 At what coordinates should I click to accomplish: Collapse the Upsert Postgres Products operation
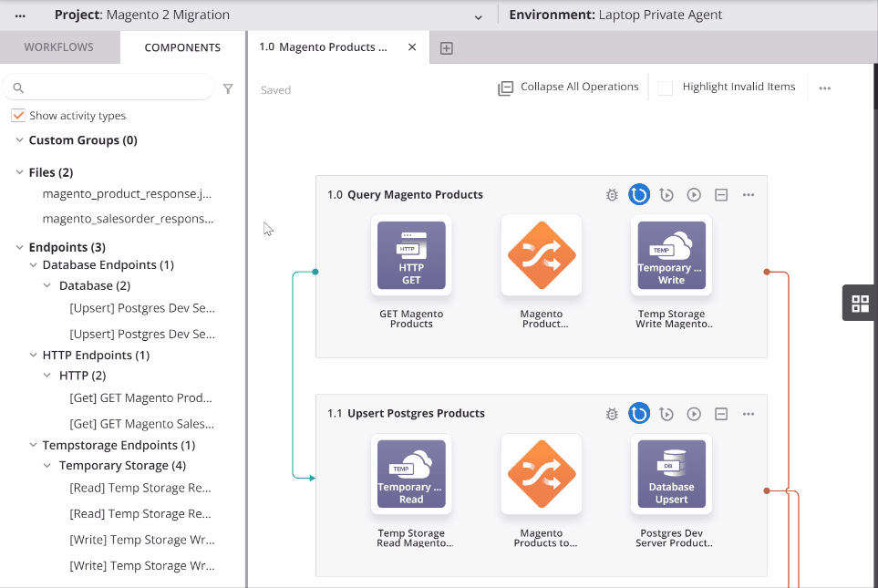721,414
